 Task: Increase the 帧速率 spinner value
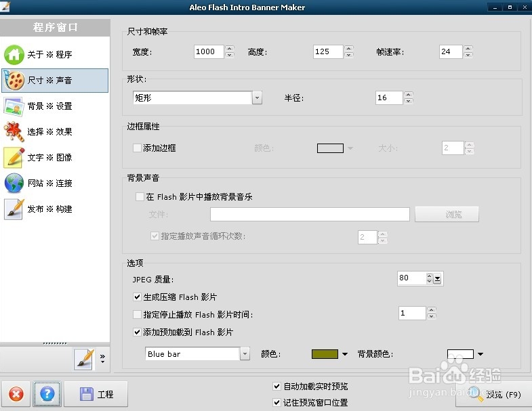(468, 49)
